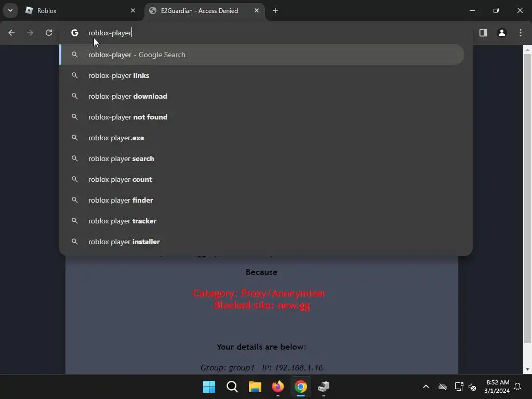Click the page vertical scrollbar thumb

pyautogui.click(x=527, y=198)
